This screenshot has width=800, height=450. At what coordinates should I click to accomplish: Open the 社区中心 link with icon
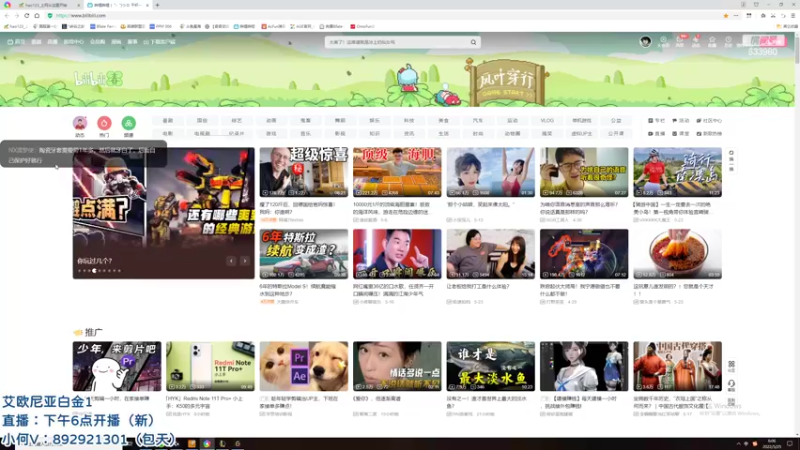click(709, 121)
